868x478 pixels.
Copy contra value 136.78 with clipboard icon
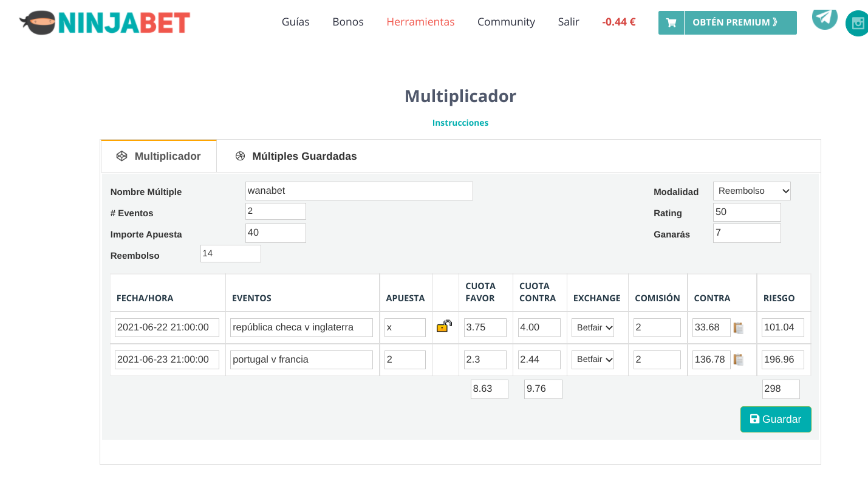[739, 360]
